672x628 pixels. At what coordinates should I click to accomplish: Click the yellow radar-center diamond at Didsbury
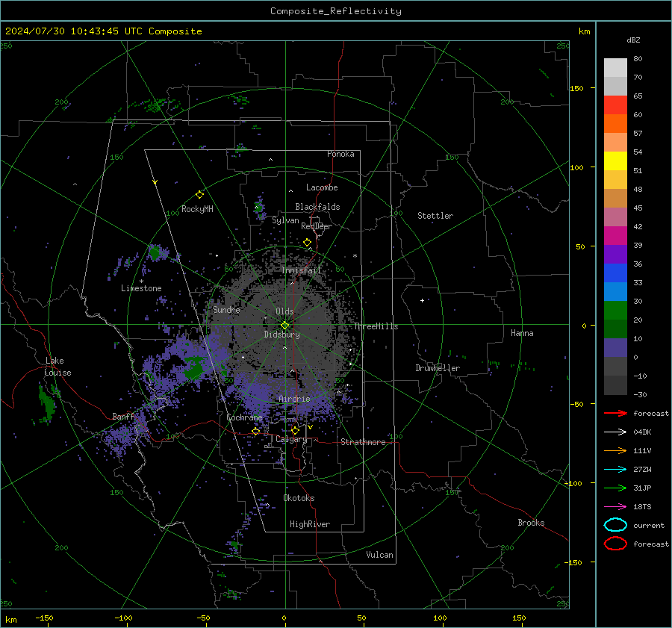pyautogui.click(x=285, y=325)
